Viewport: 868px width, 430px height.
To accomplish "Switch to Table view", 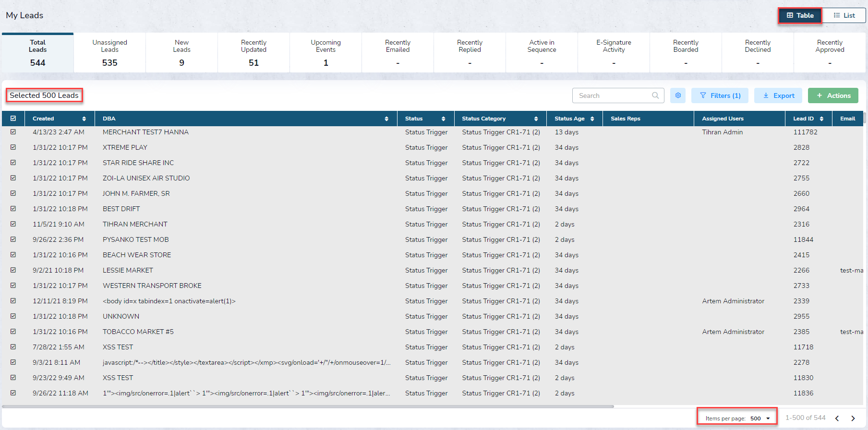I will 800,15.
